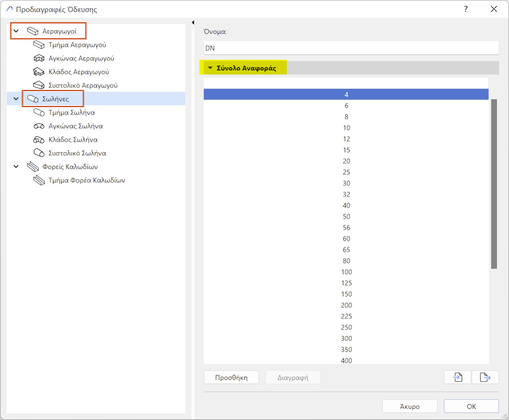Collapse the Σωλήνες tree group
509x420 pixels.
click(16, 99)
